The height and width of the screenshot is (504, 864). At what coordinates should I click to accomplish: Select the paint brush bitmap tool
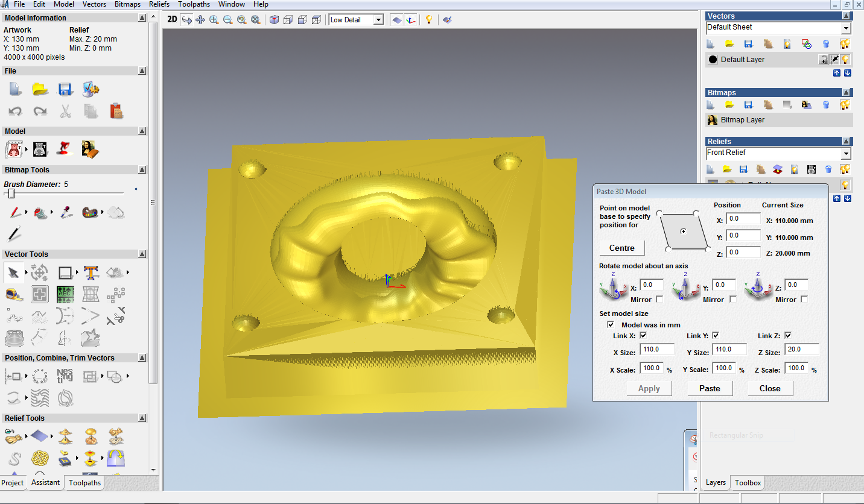pyautogui.click(x=16, y=212)
